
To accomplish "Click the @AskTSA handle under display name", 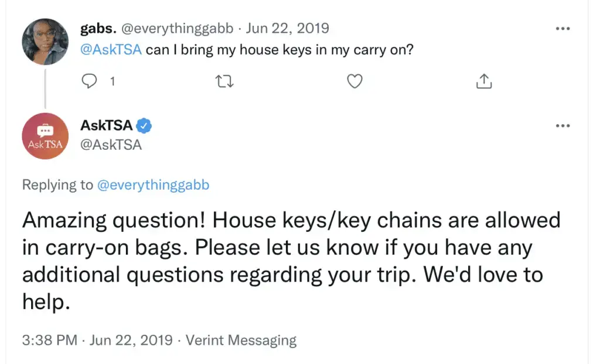I will point(111,145).
